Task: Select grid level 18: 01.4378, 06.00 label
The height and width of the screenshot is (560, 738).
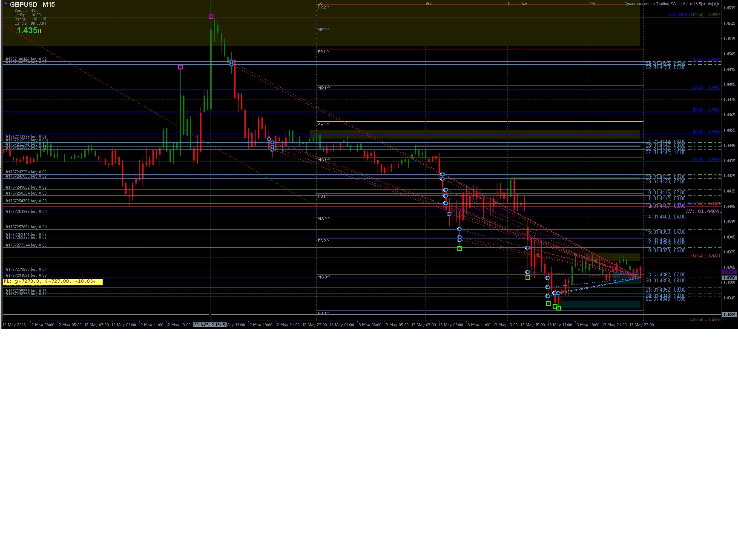Action: (x=666, y=250)
